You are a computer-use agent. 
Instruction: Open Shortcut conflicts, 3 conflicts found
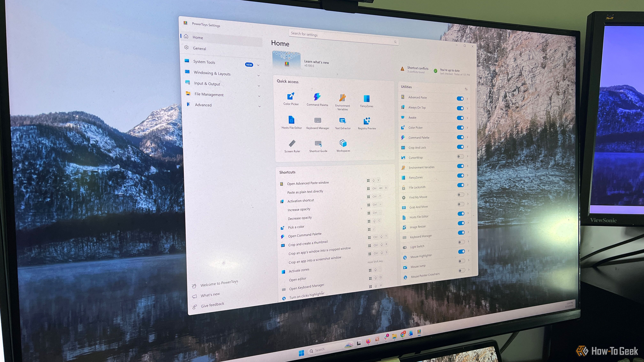414,70
